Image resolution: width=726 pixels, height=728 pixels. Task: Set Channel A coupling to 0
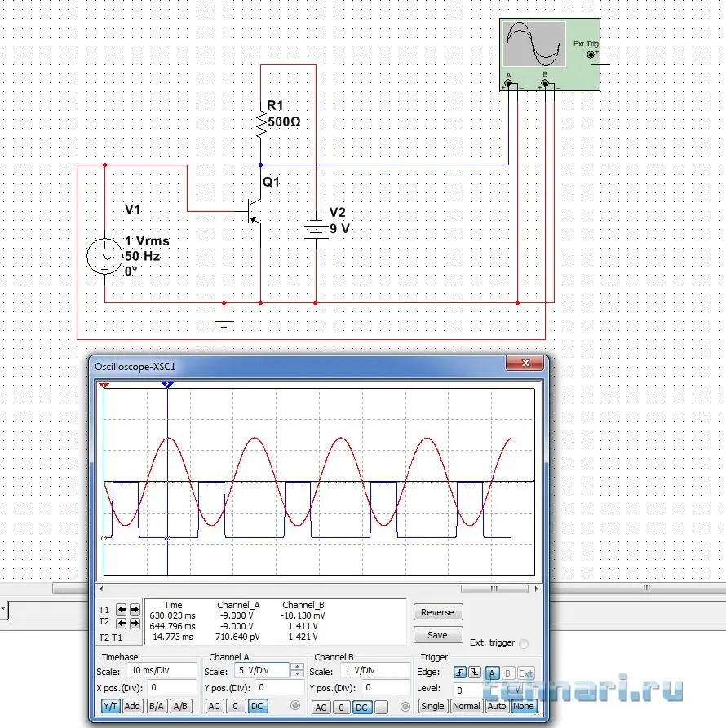click(x=236, y=706)
